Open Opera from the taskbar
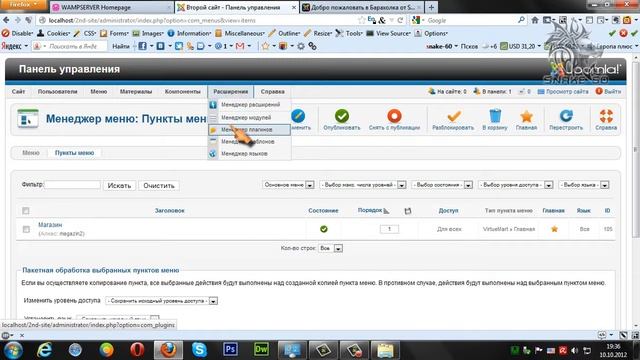The width and height of the screenshot is (640, 360). pos(137,350)
